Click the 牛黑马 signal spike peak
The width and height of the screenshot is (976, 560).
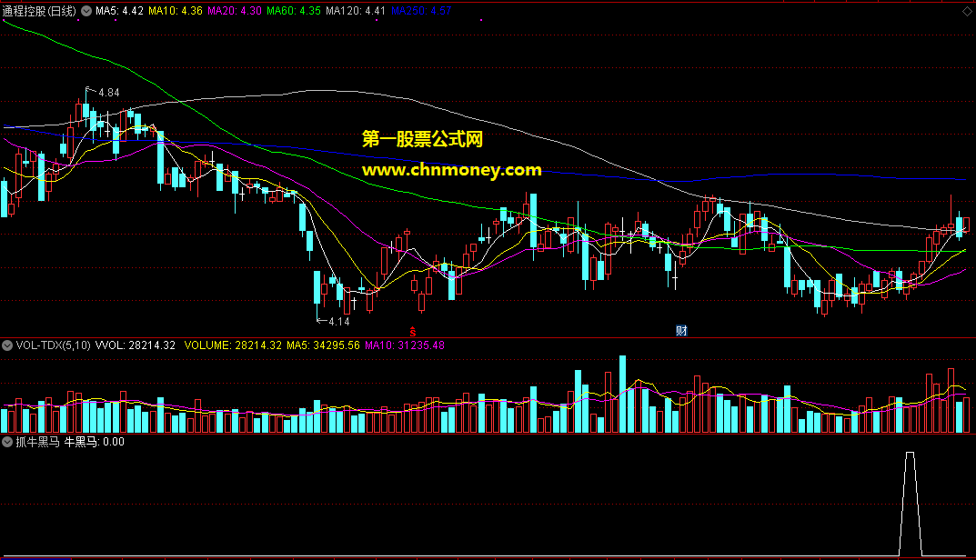pyautogui.click(x=910, y=453)
